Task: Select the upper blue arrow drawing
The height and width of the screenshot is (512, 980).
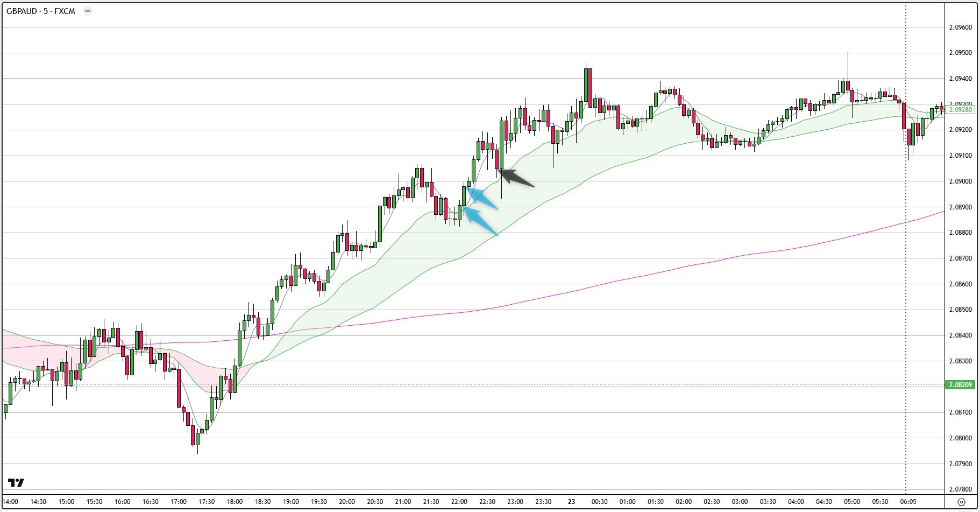Action: (482, 198)
